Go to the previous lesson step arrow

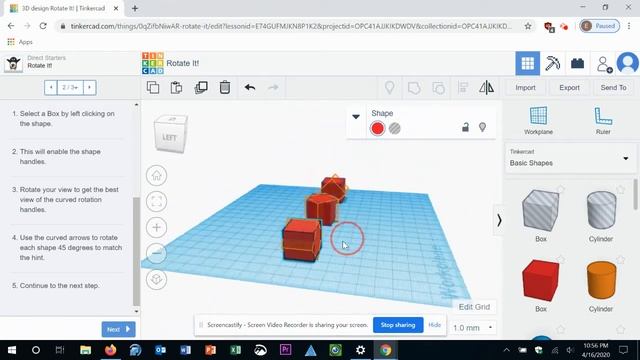[51, 87]
